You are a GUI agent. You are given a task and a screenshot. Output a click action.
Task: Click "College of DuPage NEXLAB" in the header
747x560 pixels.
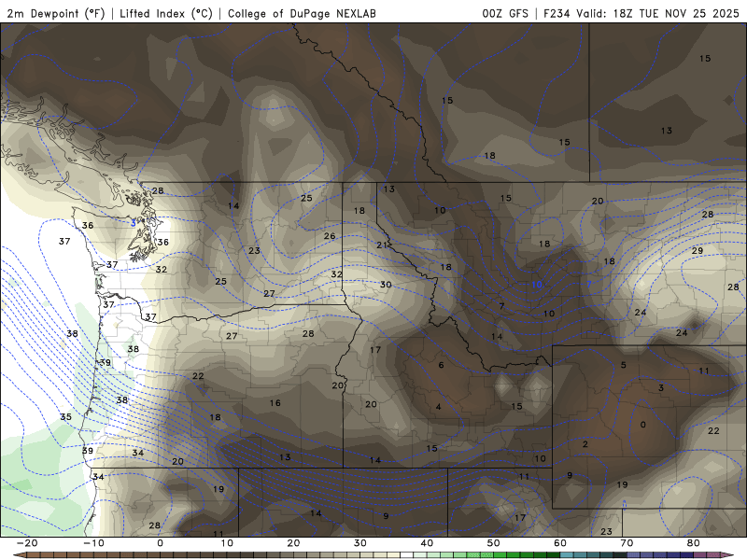[x=302, y=13]
